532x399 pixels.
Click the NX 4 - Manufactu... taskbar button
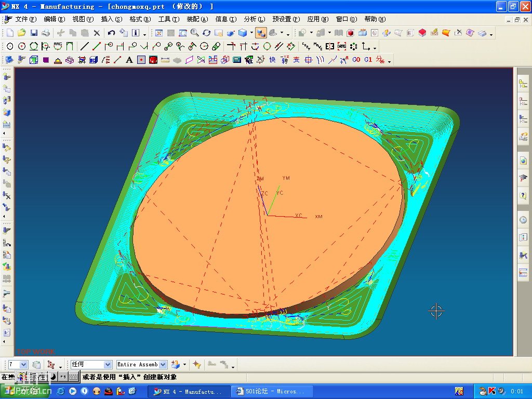188,392
